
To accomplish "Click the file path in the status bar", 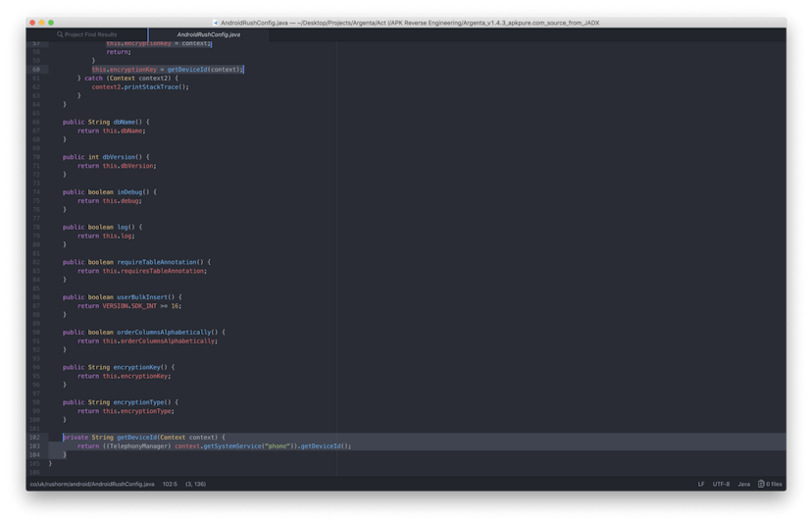I will click(x=91, y=484).
